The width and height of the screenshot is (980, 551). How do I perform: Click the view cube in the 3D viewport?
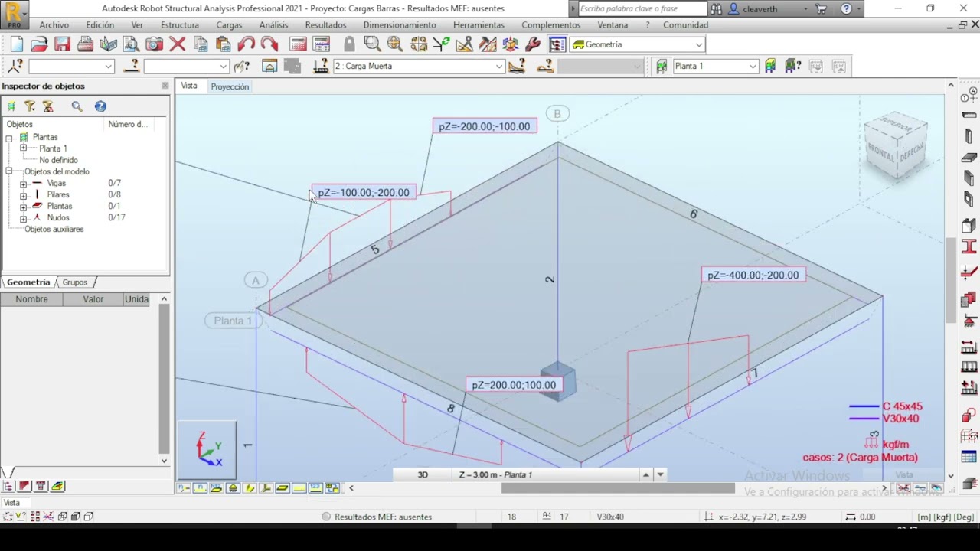pos(896,147)
